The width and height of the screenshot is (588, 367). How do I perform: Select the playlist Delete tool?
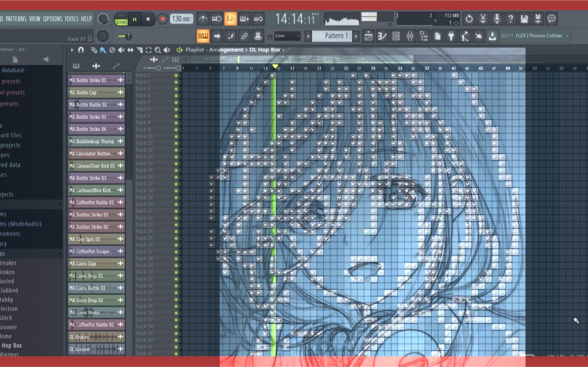(x=112, y=50)
